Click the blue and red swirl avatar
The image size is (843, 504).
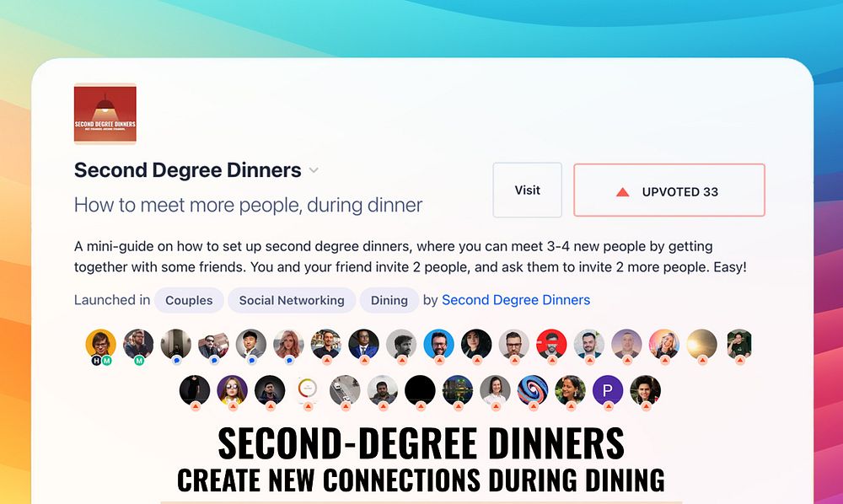pyautogui.click(x=532, y=390)
